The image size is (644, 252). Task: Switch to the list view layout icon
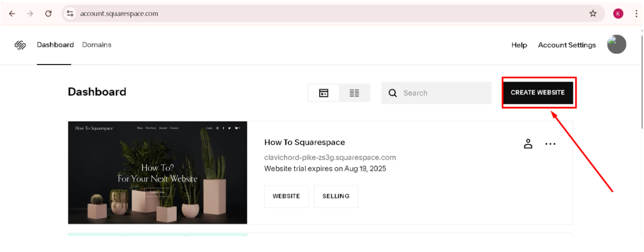(354, 93)
